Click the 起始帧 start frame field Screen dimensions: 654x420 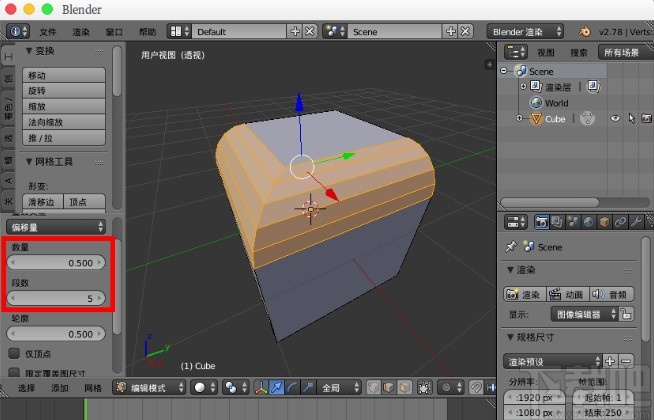(603, 398)
